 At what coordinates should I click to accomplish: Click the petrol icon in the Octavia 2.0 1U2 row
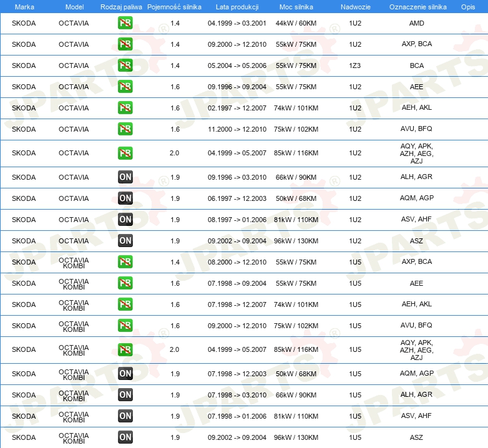pos(125,153)
